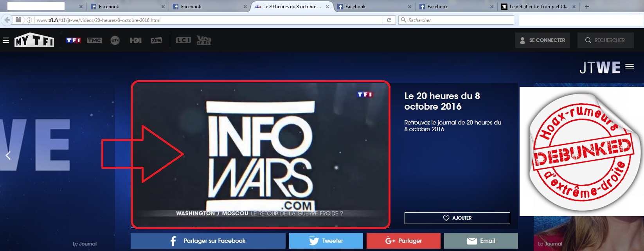The image size is (644, 251).
Task: Click the SE CONNECTER login button
Action: click(542, 40)
